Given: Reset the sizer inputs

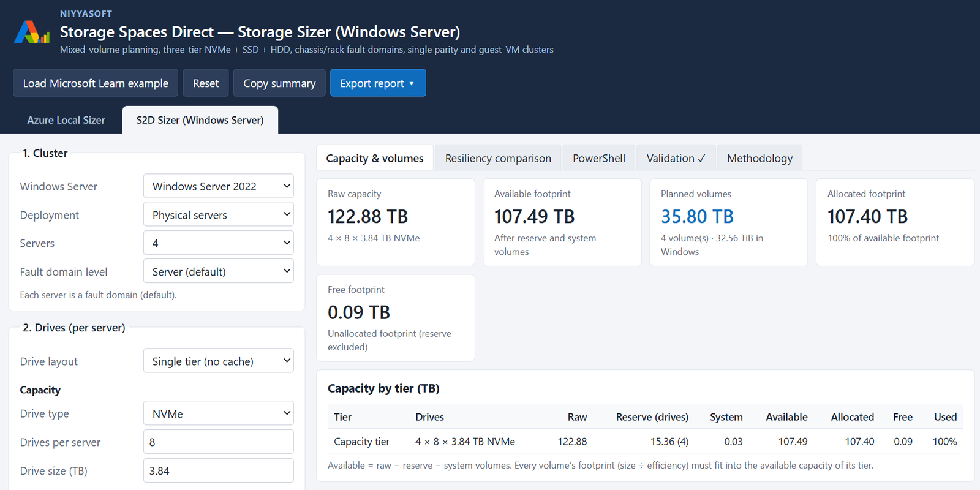Looking at the screenshot, I should 206,83.
